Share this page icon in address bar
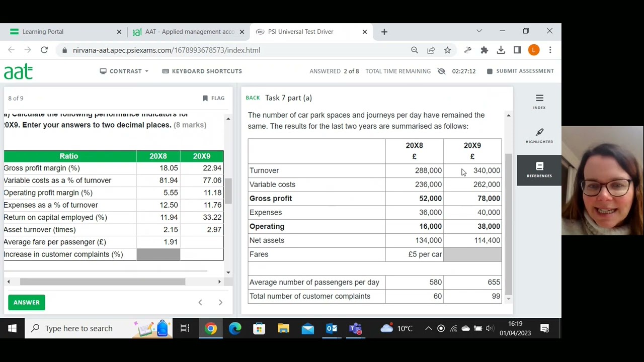 (431, 50)
